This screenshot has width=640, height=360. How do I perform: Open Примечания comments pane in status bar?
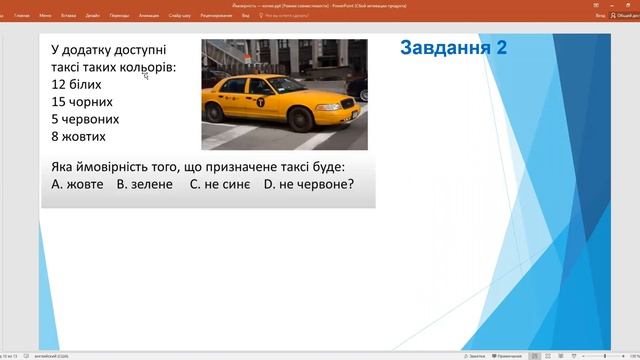point(507,356)
